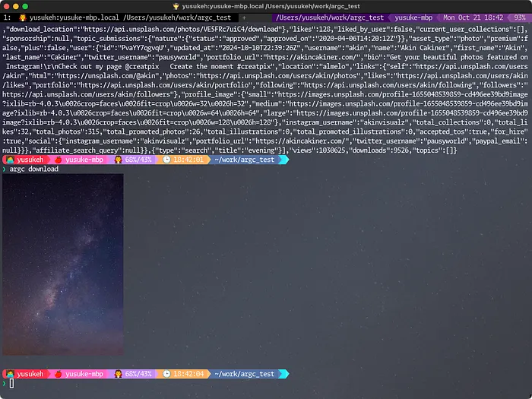Click the #creatpix hashtag in the bio
Viewport: 532px width, 399px height.
255,67
